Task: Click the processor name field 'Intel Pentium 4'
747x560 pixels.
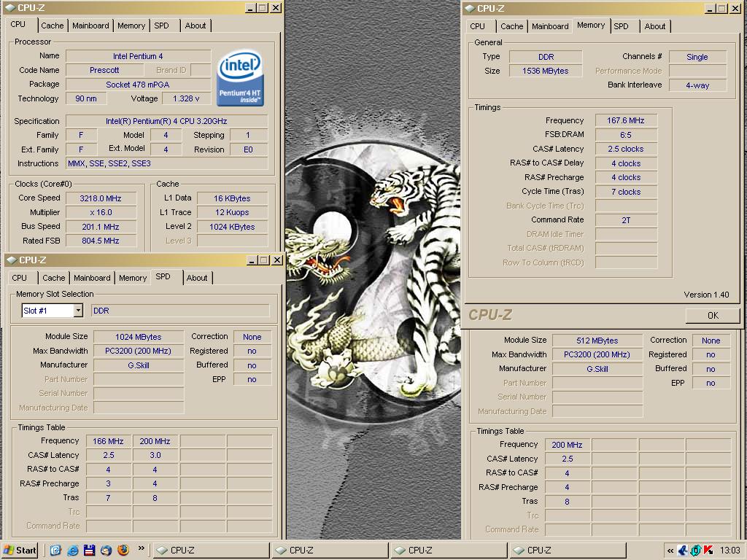Action: (138, 56)
